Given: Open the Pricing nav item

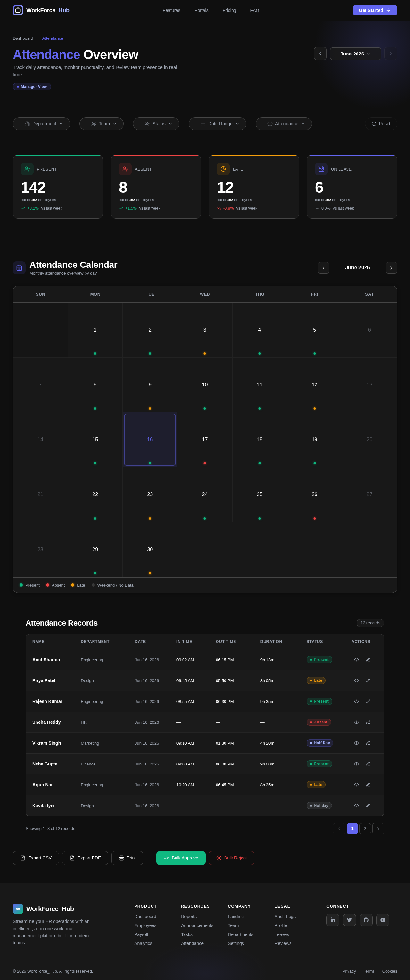Looking at the screenshot, I should (229, 10).
